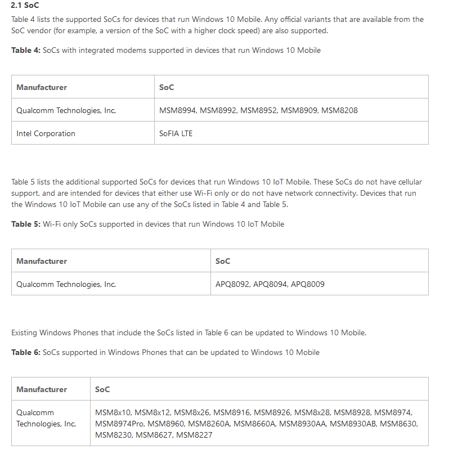Click the 2.1 SoC section heading
The image size is (476, 463).
coord(25,5)
